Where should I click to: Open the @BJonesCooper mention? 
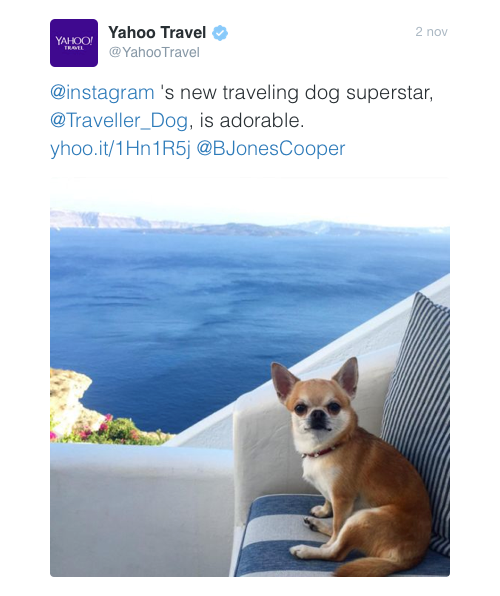pos(271,148)
